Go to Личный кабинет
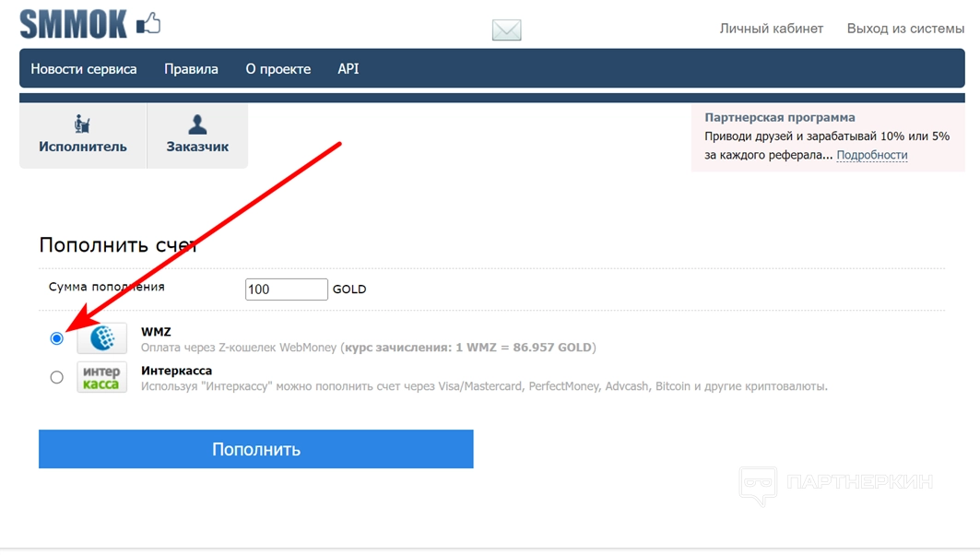980x555 pixels. click(x=772, y=29)
